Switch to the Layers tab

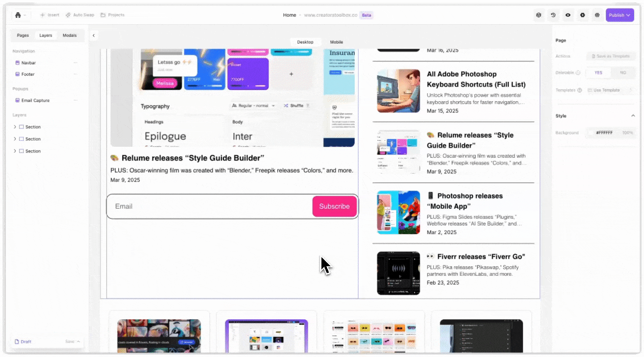point(46,36)
